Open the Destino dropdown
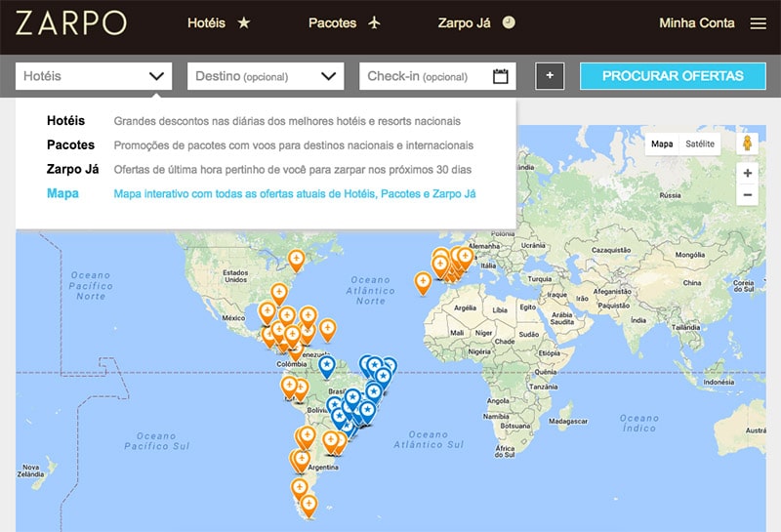781x532 pixels. pyautogui.click(x=266, y=76)
